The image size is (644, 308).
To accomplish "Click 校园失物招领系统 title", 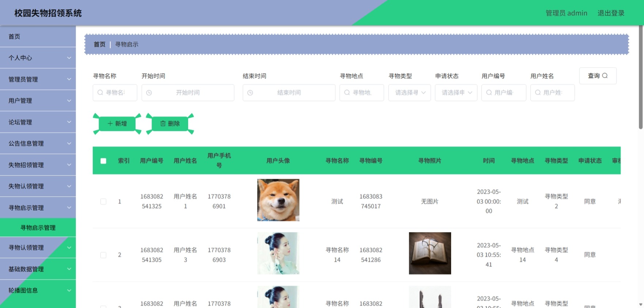I will coord(48,13).
